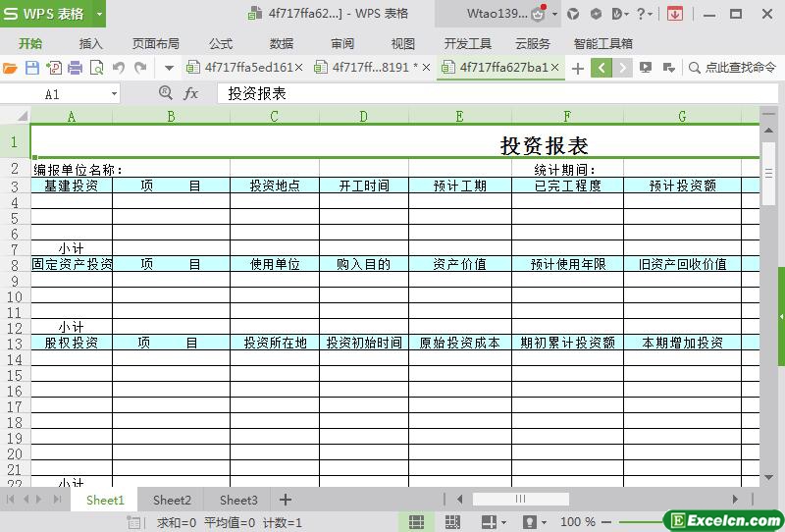Click the Redo arrow icon
The width and height of the screenshot is (785, 532).
pos(140,67)
